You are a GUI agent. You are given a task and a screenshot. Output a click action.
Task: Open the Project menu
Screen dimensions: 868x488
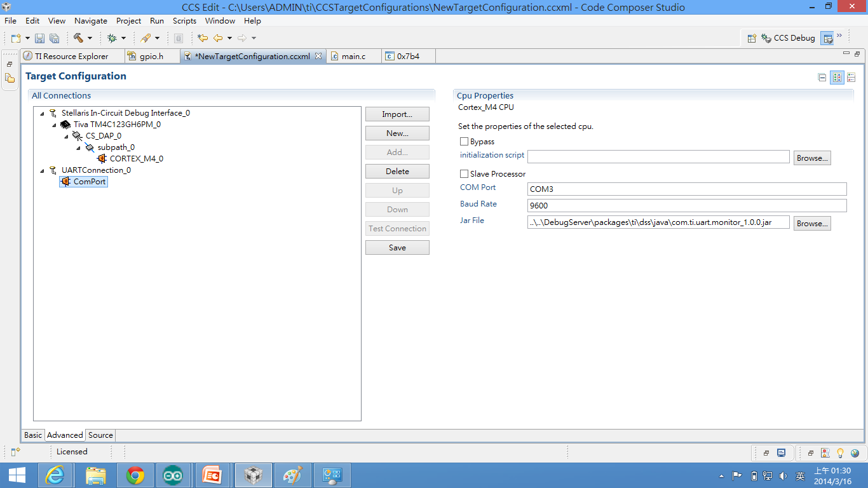point(129,21)
